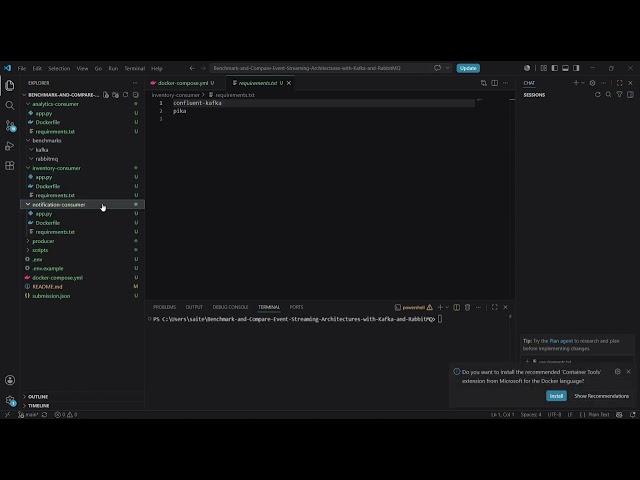Open the Run and Debug view
Screen dimensions: 640x480
(x=10, y=146)
